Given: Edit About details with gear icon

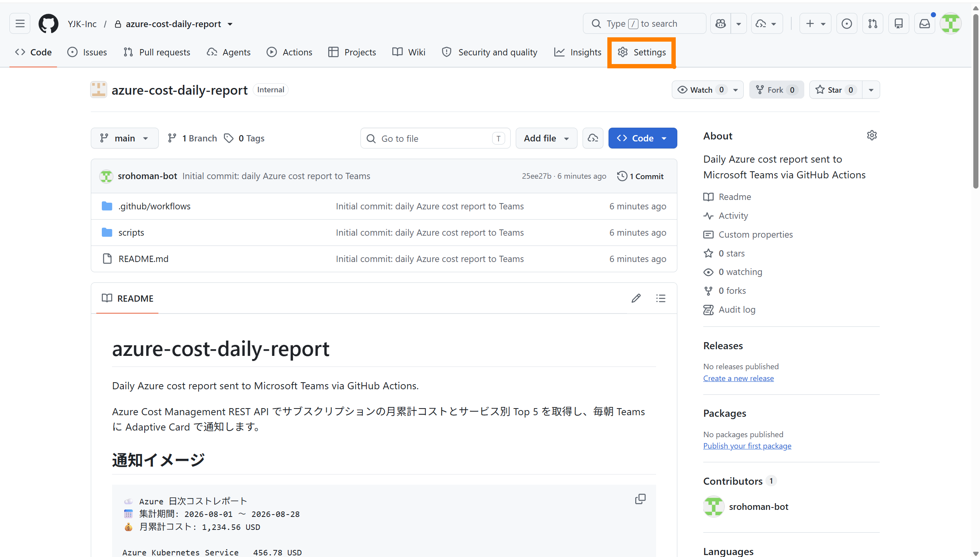Looking at the screenshot, I should click(872, 136).
